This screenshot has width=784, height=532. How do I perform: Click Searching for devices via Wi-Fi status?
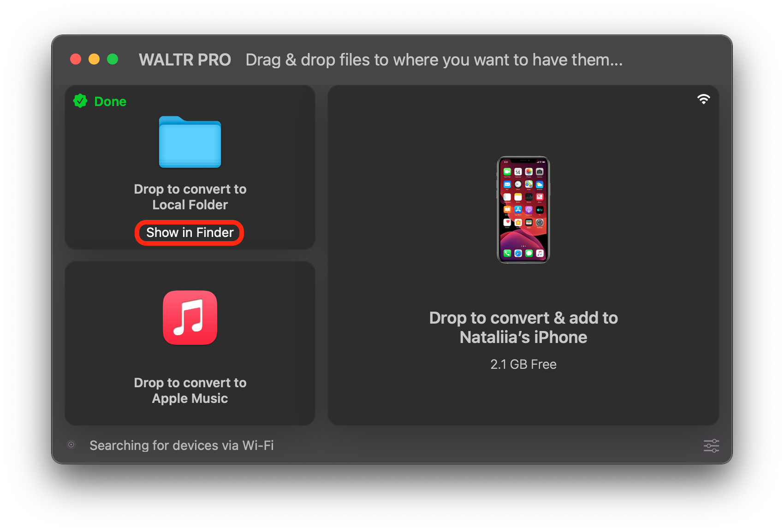tap(182, 445)
